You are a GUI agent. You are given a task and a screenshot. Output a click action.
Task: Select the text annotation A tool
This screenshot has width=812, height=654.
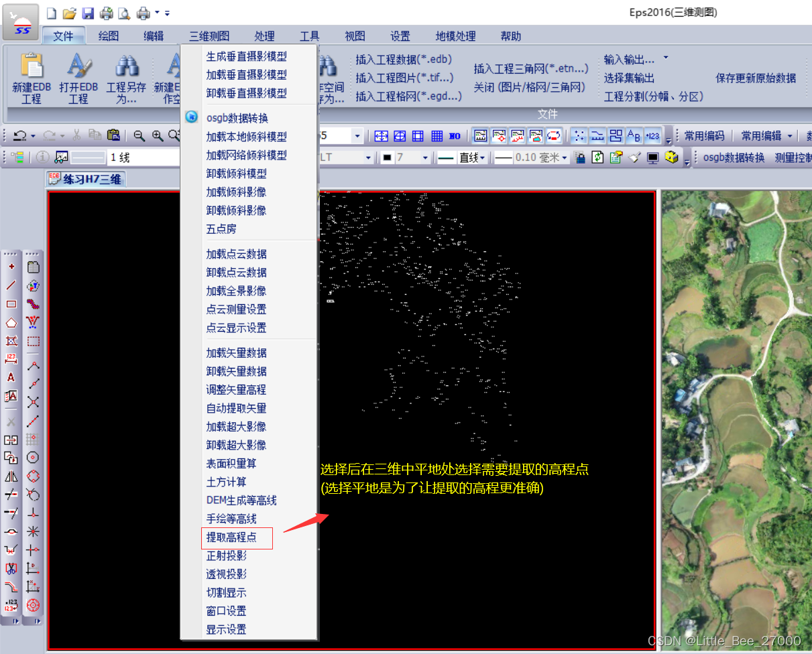pos(11,377)
